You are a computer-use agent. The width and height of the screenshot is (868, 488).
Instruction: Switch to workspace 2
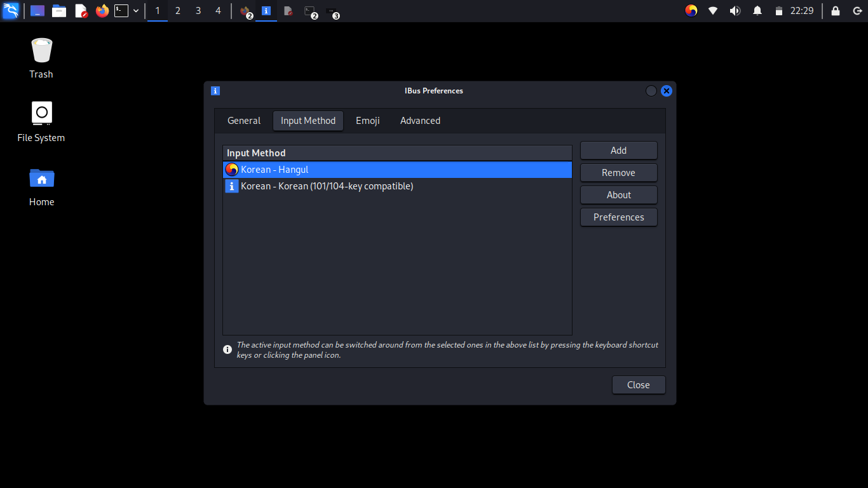pos(178,11)
